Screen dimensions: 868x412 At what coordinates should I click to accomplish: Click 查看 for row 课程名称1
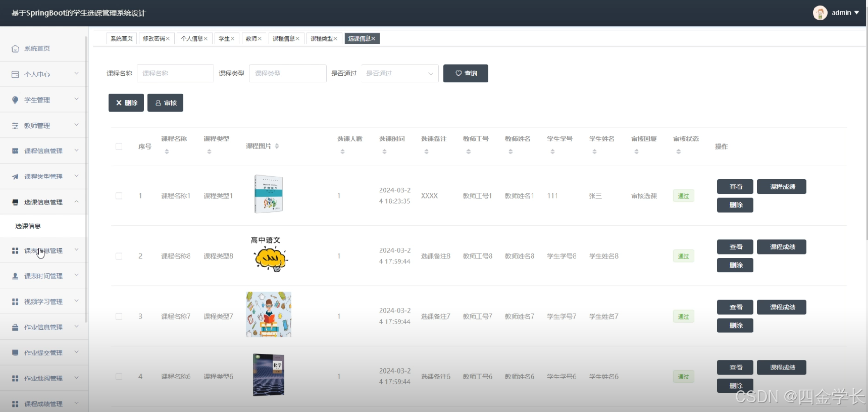tap(735, 187)
